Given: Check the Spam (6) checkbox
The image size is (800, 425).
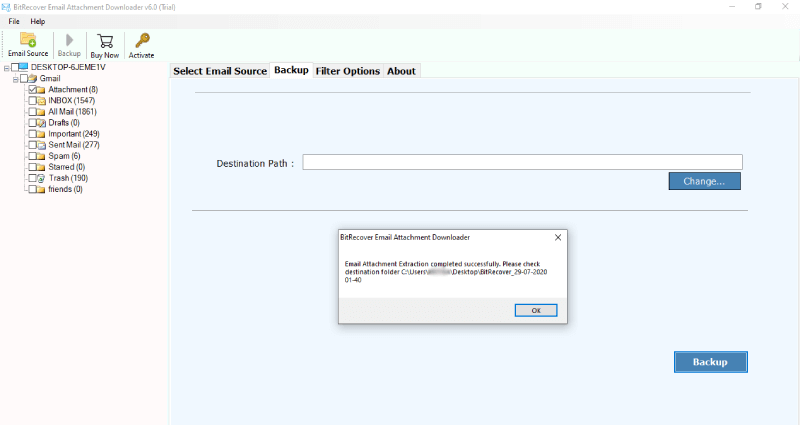Looking at the screenshot, I should 32,156.
